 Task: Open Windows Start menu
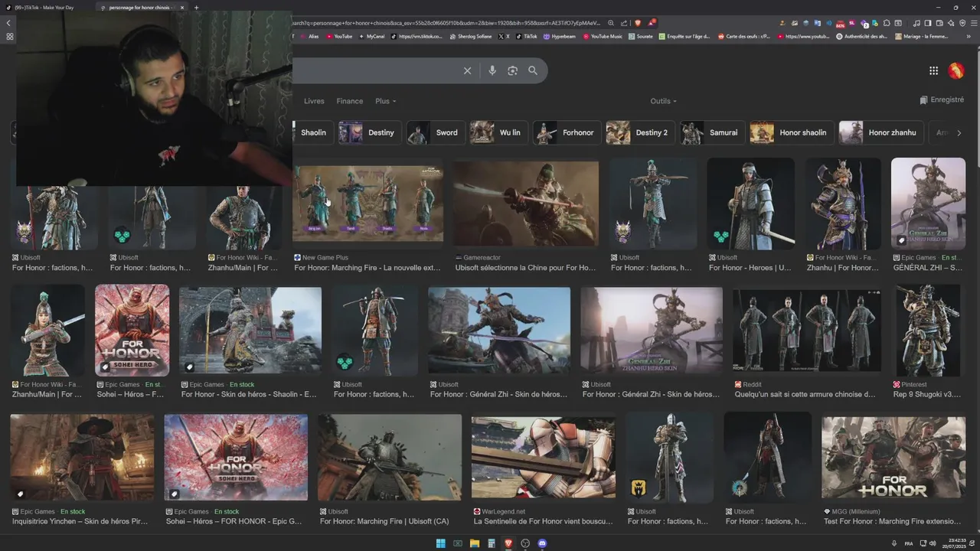coord(441,543)
